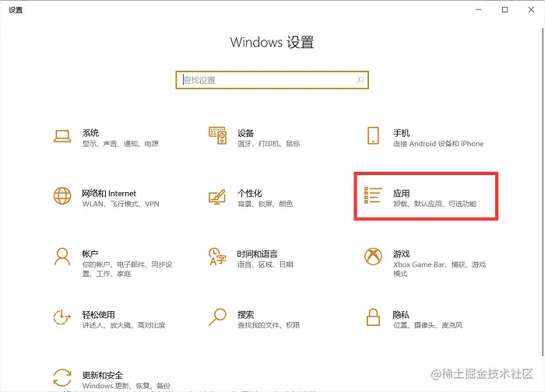Minimize the Settings window
545x392 pixels.
(x=479, y=9)
